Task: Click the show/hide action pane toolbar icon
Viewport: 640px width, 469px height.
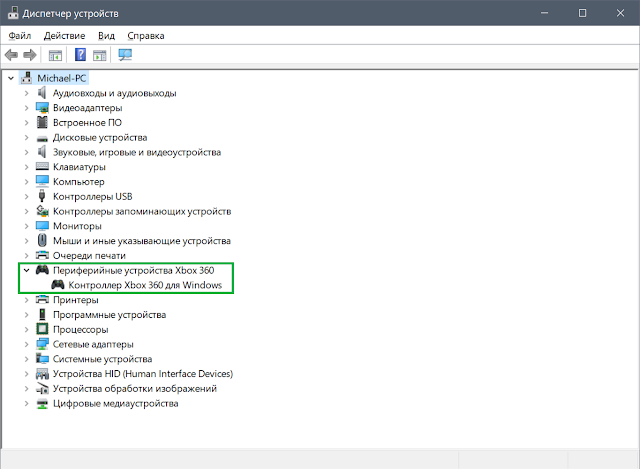Action: pyautogui.click(x=99, y=55)
